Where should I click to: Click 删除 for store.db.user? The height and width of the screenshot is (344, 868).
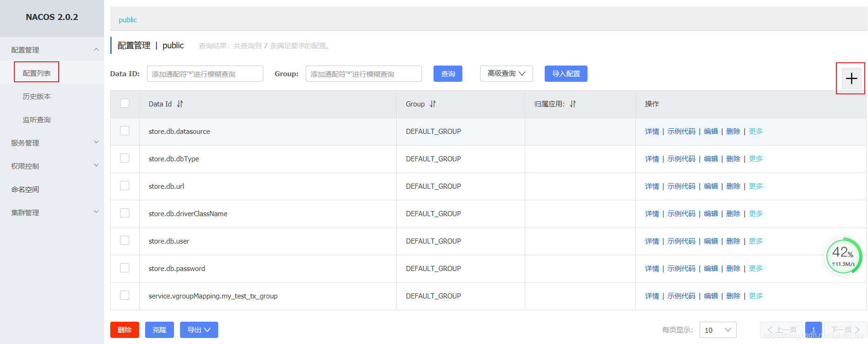click(733, 241)
